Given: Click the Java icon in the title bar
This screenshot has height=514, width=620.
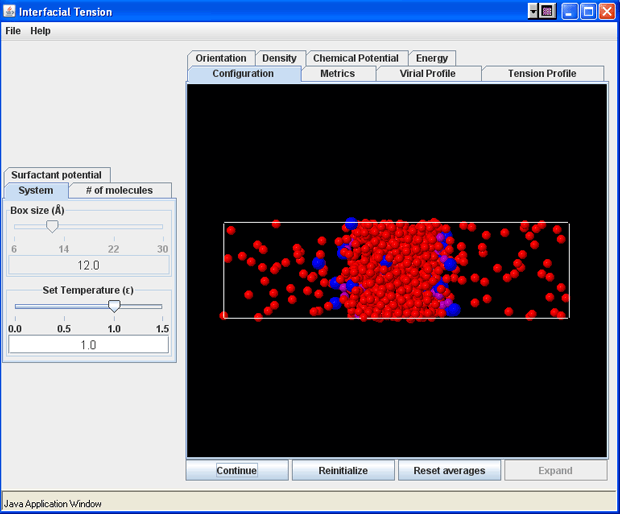Looking at the screenshot, I should click(x=10, y=12).
